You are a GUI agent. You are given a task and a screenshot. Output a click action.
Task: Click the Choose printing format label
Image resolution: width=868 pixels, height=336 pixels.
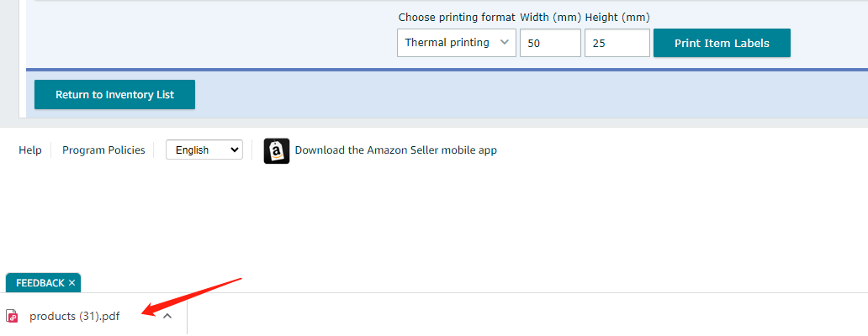click(457, 18)
